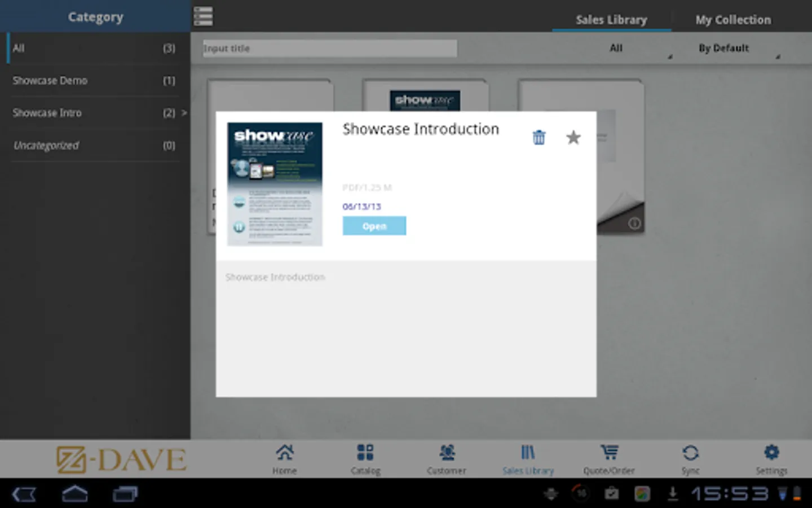Screen dimensions: 812x508
Task: Toggle the list view icon
Action: coord(203,16)
